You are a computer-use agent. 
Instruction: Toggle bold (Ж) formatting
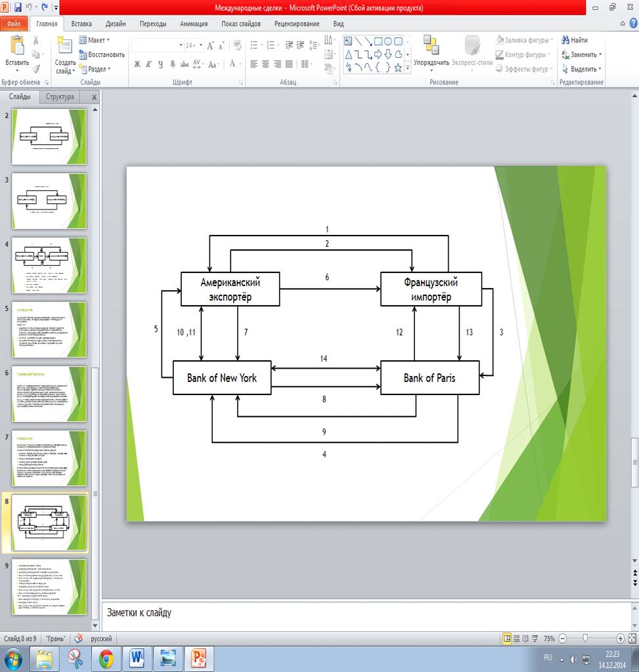tap(137, 64)
